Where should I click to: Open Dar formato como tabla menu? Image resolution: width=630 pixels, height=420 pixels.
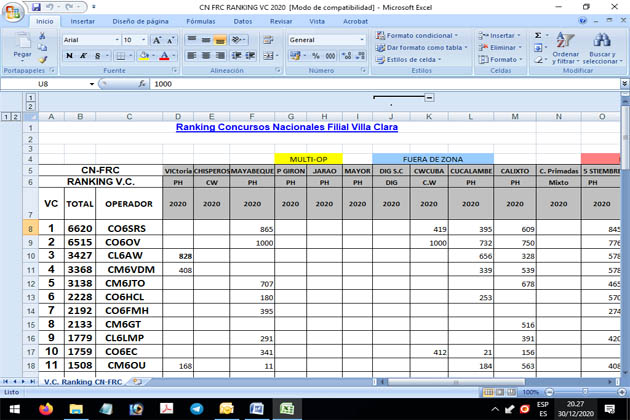[422, 47]
